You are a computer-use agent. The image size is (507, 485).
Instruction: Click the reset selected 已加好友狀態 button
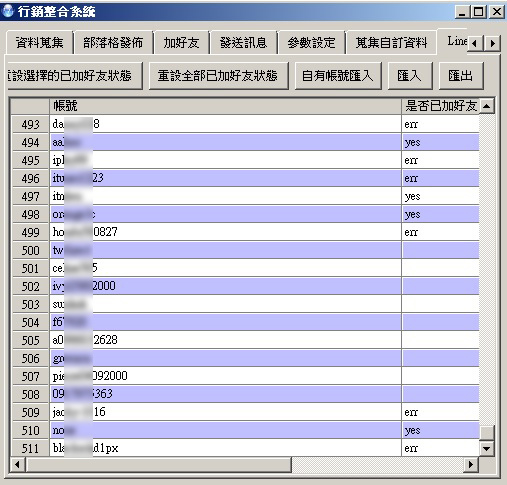pos(75,76)
